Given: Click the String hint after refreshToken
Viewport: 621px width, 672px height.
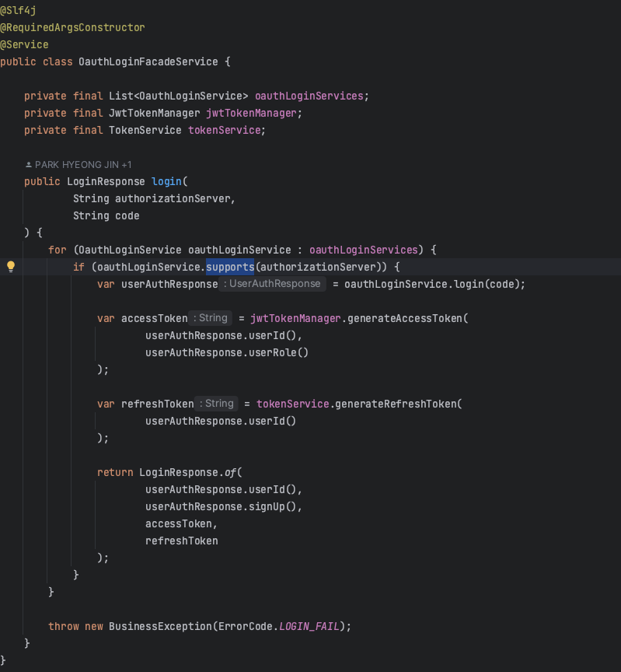Looking at the screenshot, I should [x=216, y=404].
